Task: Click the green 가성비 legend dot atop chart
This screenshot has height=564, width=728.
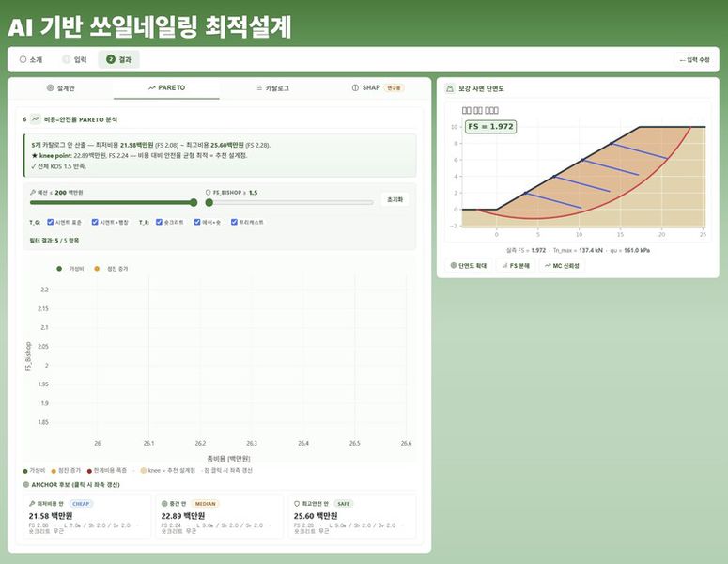Action: [59, 269]
